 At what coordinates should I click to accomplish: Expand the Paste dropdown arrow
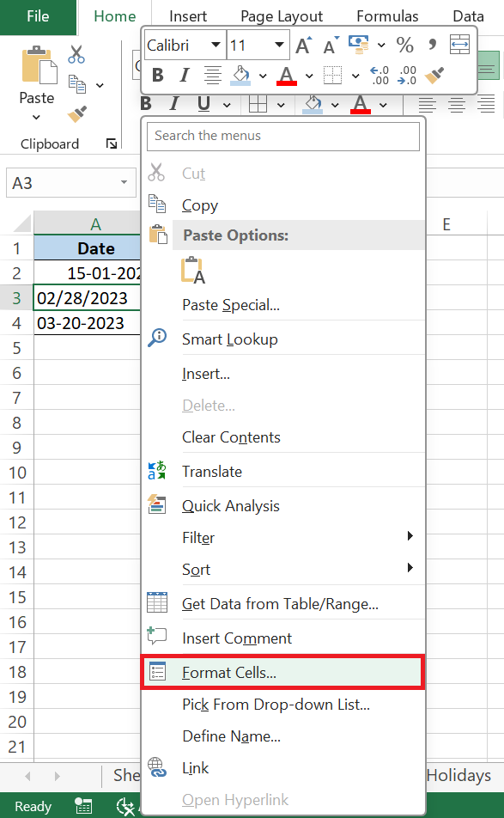(36, 118)
